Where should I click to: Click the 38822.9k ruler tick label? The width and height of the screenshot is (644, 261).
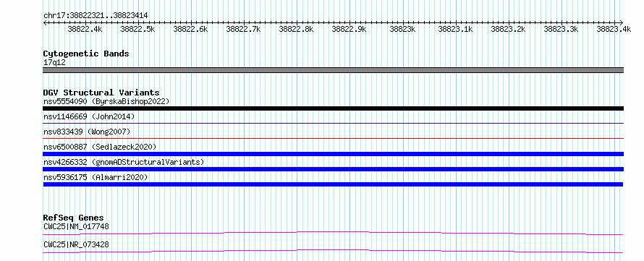click(x=349, y=29)
